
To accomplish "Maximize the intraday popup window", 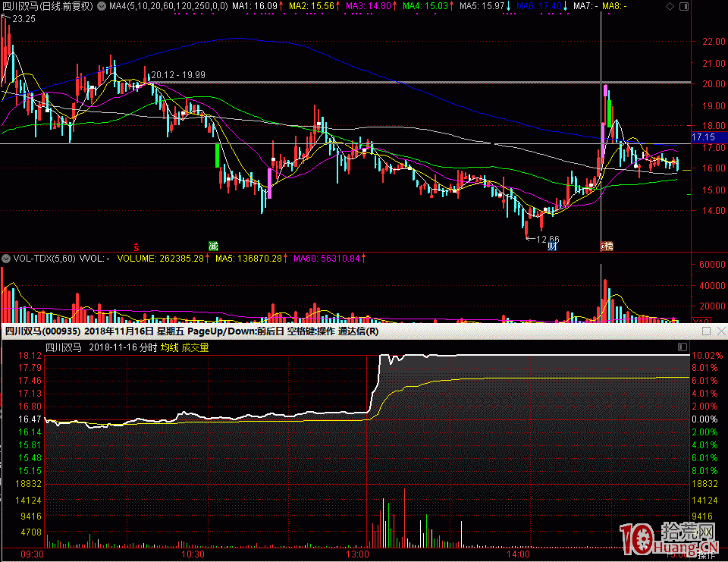I will pyautogui.click(x=706, y=331).
